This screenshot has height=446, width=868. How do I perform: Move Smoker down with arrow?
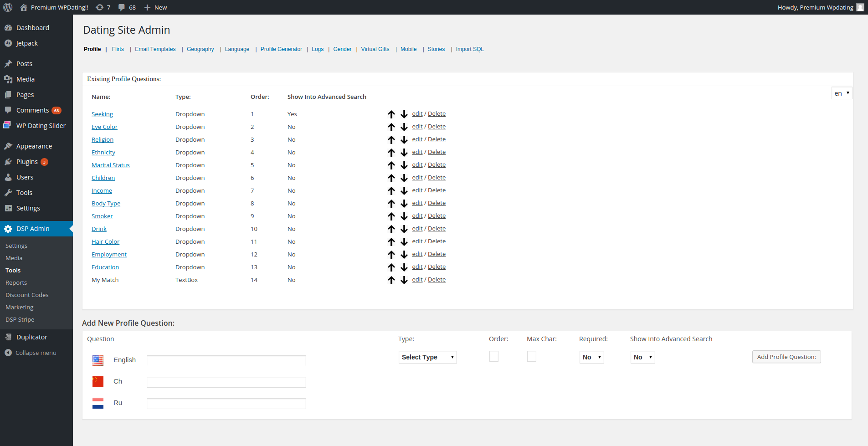[x=404, y=216]
